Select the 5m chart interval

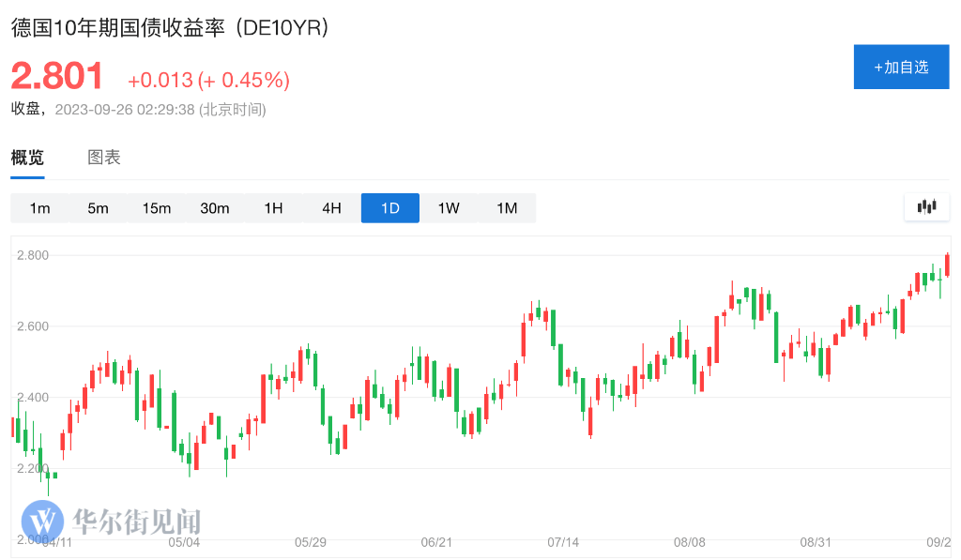point(99,208)
